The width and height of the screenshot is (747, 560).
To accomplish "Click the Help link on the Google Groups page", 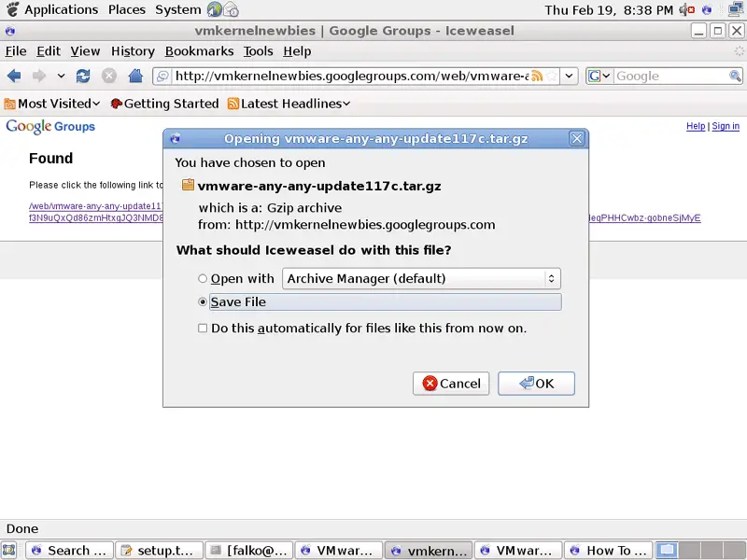I will pyautogui.click(x=696, y=126).
